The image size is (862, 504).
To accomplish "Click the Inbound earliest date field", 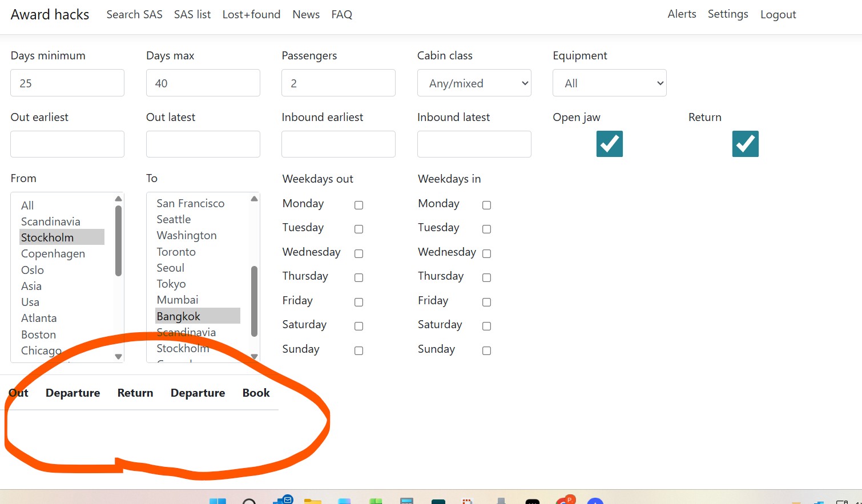I will pyautogui.click(x=339, y=144).
